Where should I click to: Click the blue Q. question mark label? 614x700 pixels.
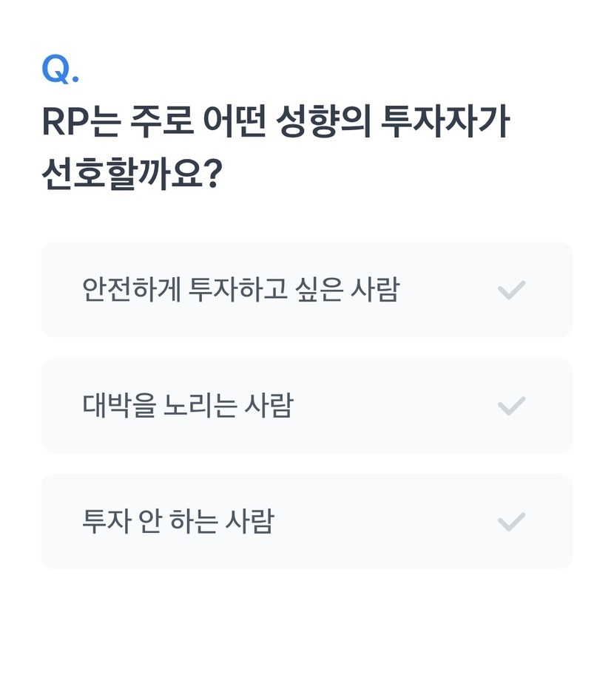coord(60,70)
